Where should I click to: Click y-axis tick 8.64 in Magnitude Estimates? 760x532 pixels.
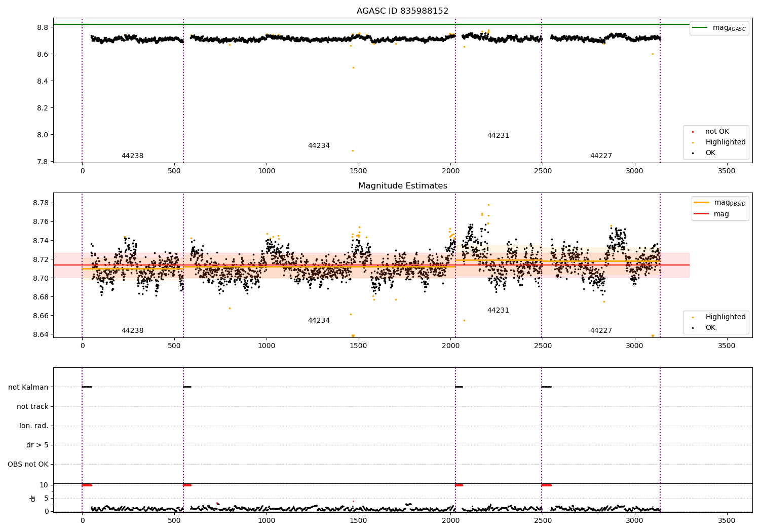point(40,334)
